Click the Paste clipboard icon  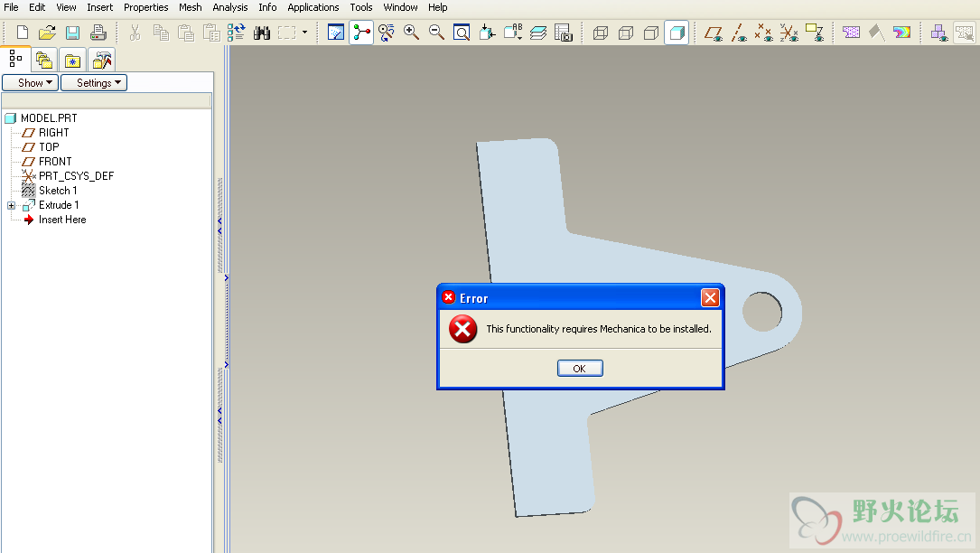pos(186,33)
